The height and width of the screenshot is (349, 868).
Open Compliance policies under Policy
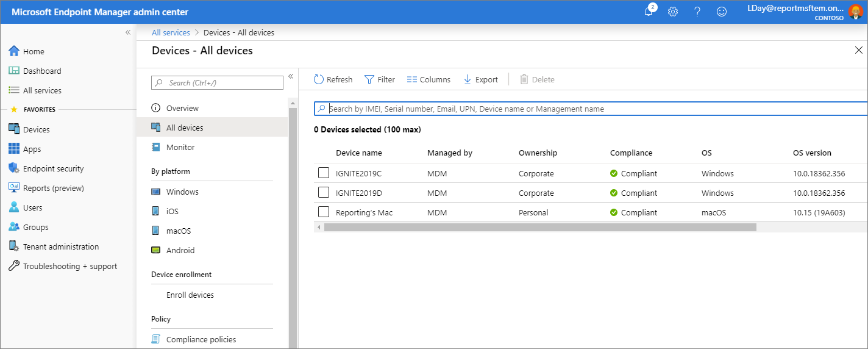(201, 339)
